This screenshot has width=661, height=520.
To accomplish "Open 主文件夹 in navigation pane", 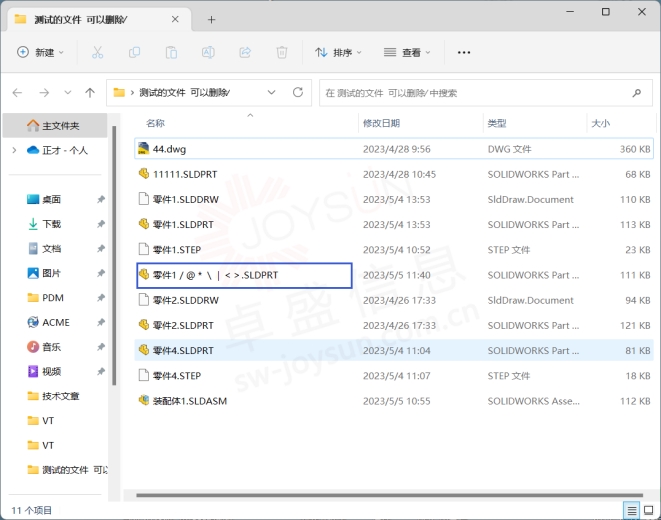I will 55,126.
